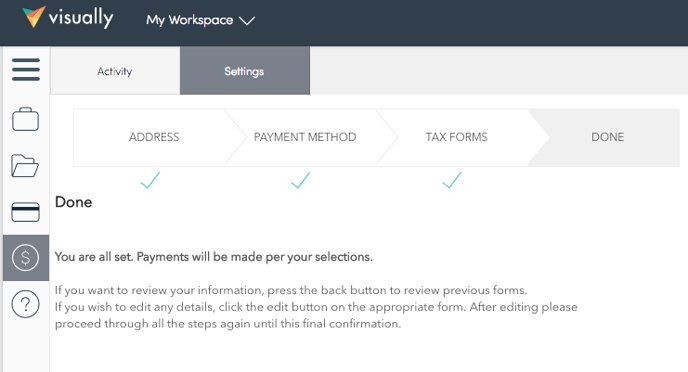Viewport: 688px width, 372px height.
Task: Select the credit card icon in the sidebar
Action: click(25, 212)
